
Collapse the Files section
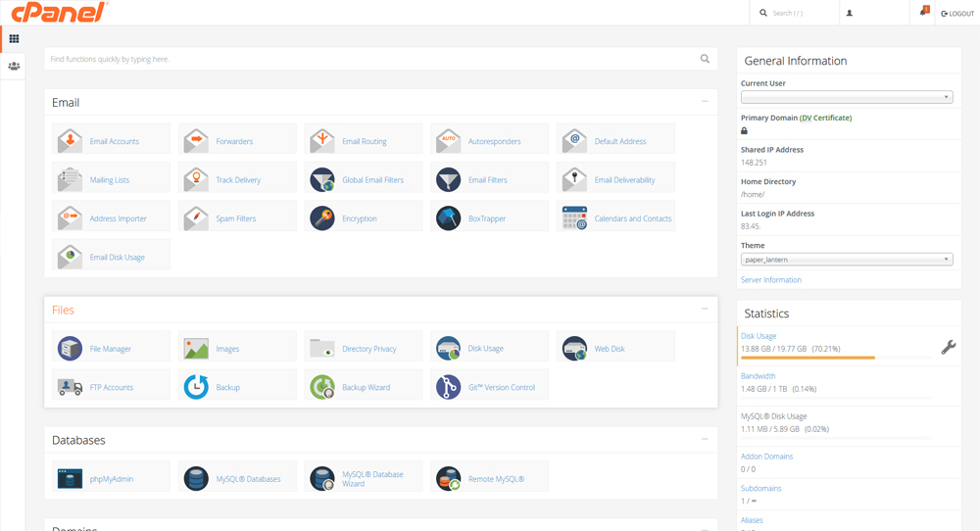[704, 310]
